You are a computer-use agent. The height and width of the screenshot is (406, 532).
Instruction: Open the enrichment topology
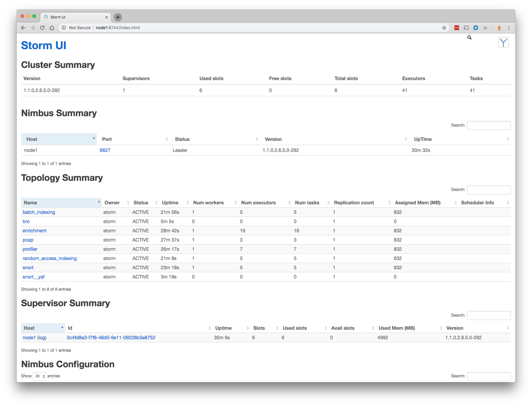click(35, 231)
